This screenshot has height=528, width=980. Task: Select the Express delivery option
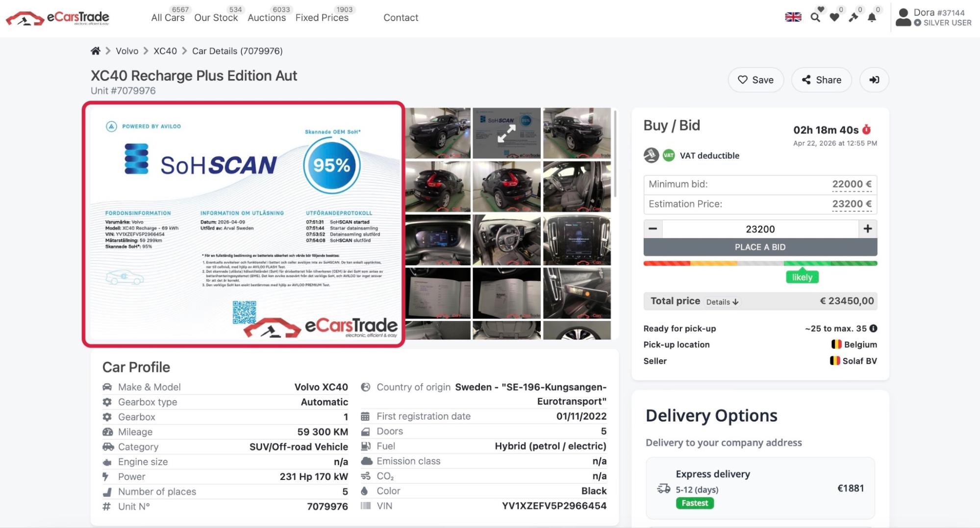[x=760, y=488]
